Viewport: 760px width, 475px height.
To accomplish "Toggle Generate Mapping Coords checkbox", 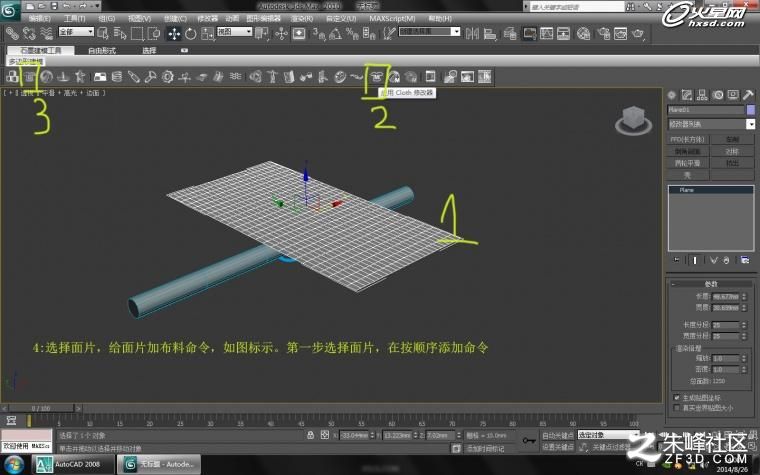I will point(677,397).
